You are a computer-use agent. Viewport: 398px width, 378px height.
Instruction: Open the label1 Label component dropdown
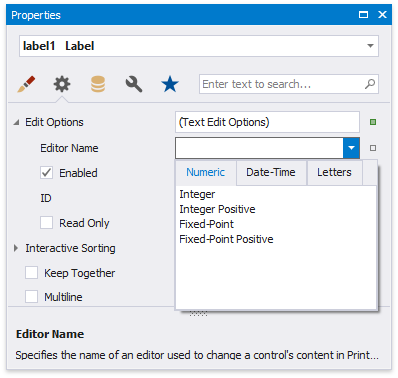[x=370, y=46]
